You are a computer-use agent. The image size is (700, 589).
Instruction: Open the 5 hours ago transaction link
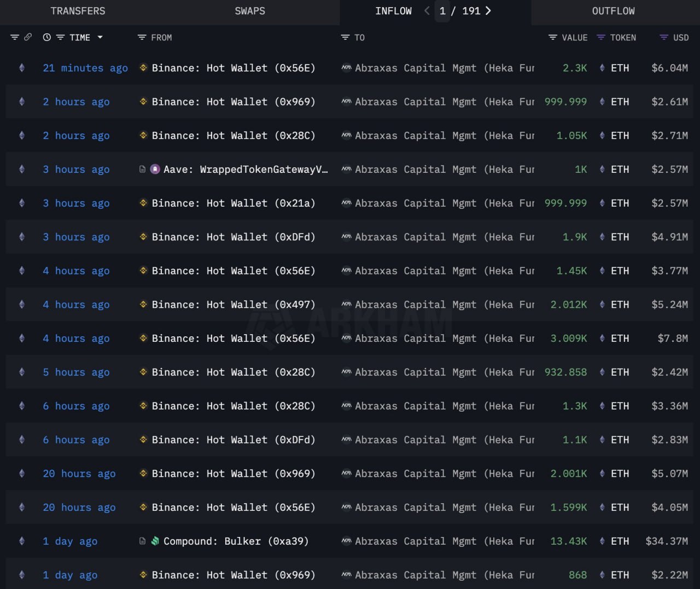[76, 372]
